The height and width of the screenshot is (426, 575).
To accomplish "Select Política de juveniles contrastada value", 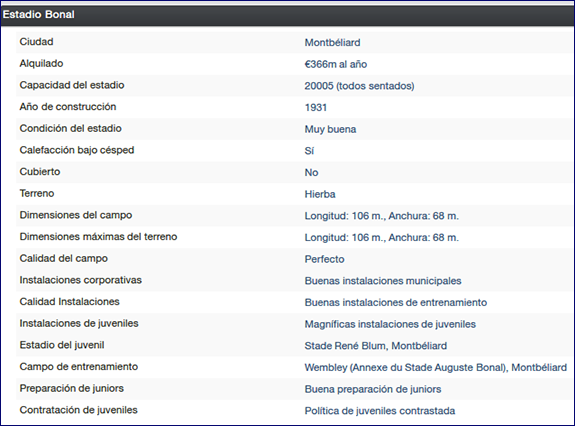I will pyautogui.click(x=380, y=410).
